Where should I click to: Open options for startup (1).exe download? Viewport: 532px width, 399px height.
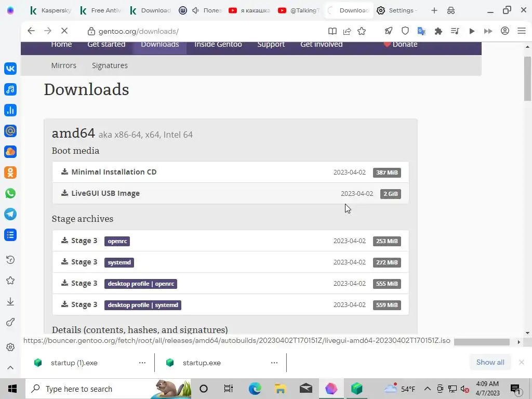coord(142,363)
